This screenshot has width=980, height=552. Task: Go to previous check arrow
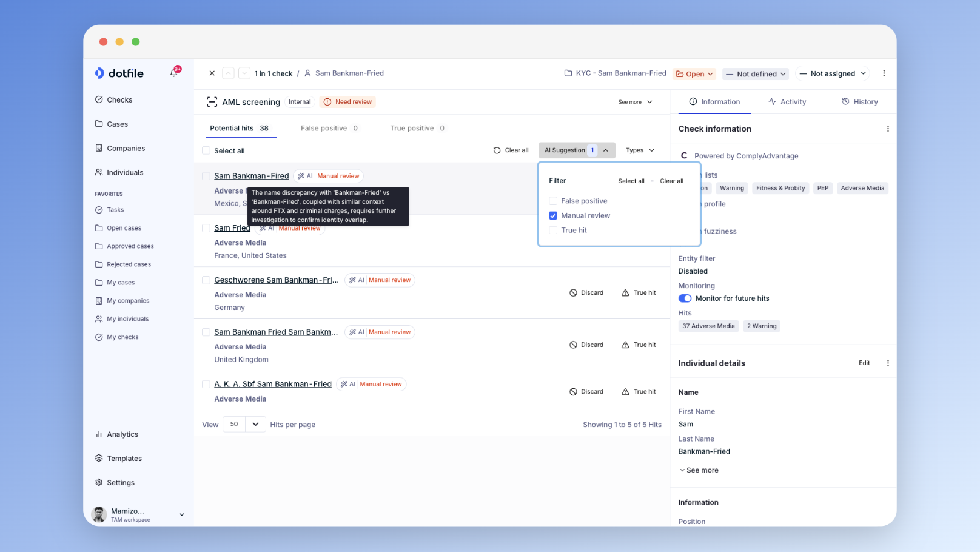pyautogui.click(x=228, y=73)
